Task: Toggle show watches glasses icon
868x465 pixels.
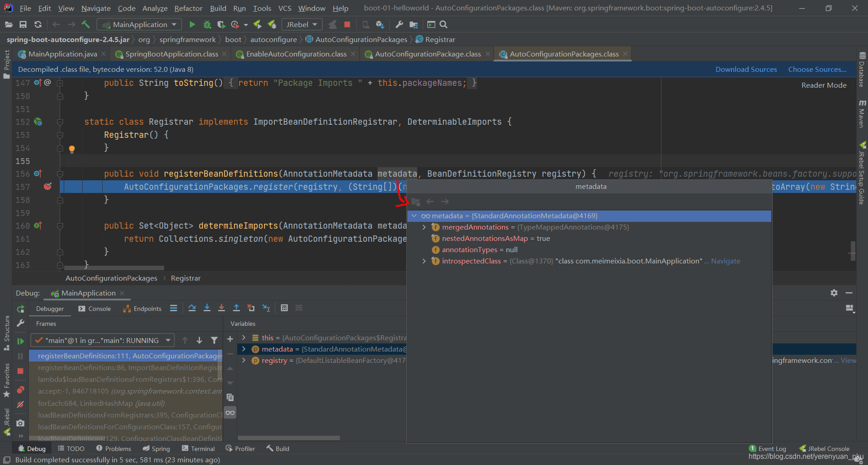Action: click(x=230, y=413)
